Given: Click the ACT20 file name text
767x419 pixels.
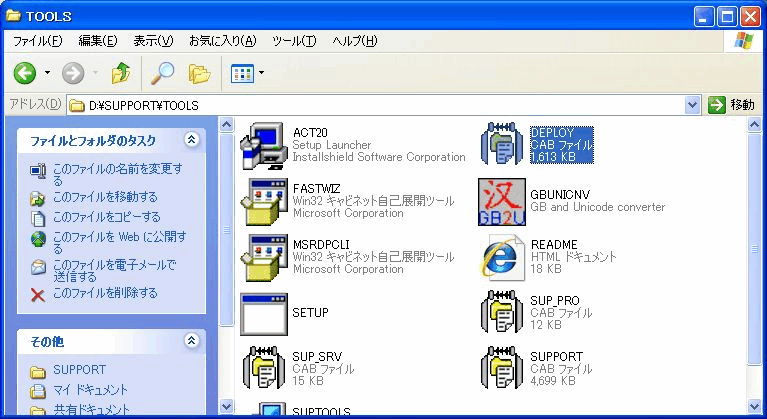Looking at the screenshot, I should point(310,132).
